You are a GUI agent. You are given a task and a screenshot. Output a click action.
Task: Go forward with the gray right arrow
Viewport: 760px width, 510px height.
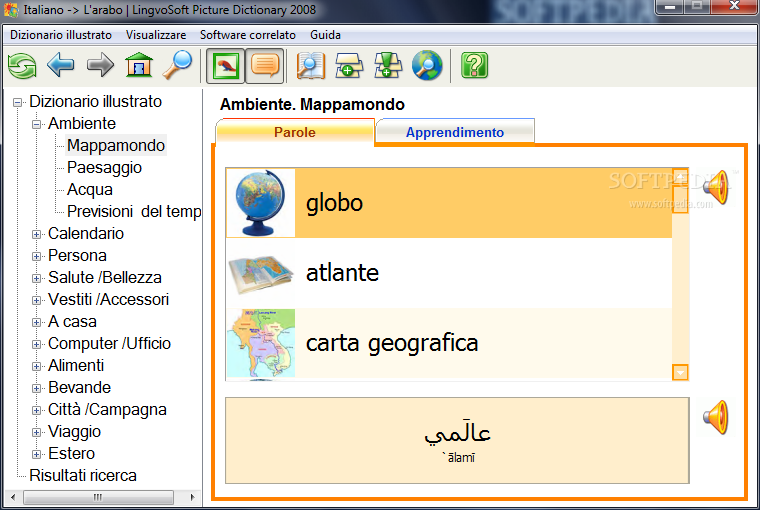coord(100,65)
